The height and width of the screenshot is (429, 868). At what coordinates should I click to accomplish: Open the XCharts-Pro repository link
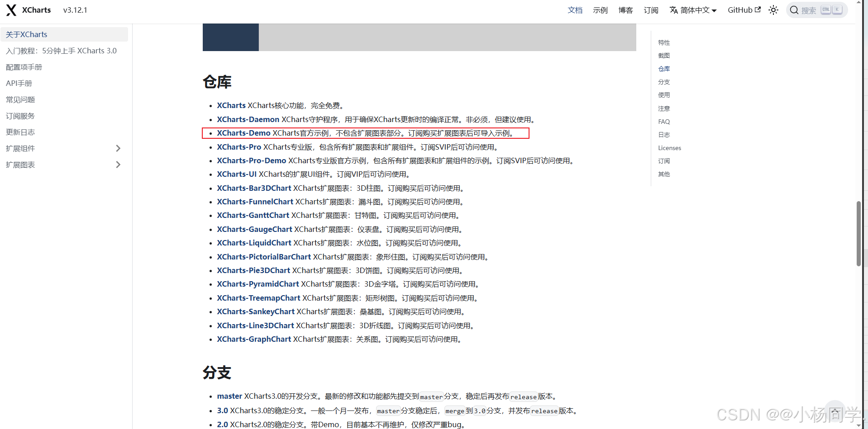pos(239,147)
